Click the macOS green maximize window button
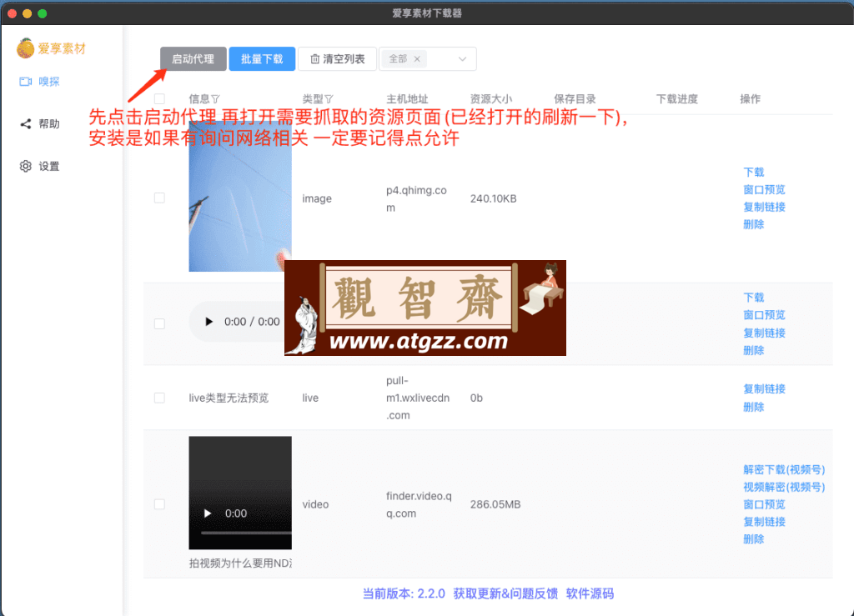Viewport: 854px width, 616px height. coord(43,13)
